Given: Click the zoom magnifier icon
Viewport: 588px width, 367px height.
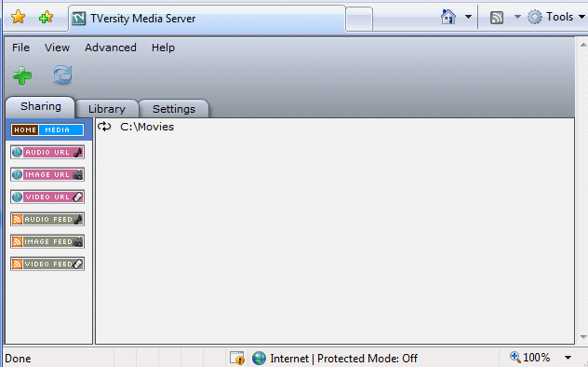Looking at the screenshot, I should [x=514, y=357].
